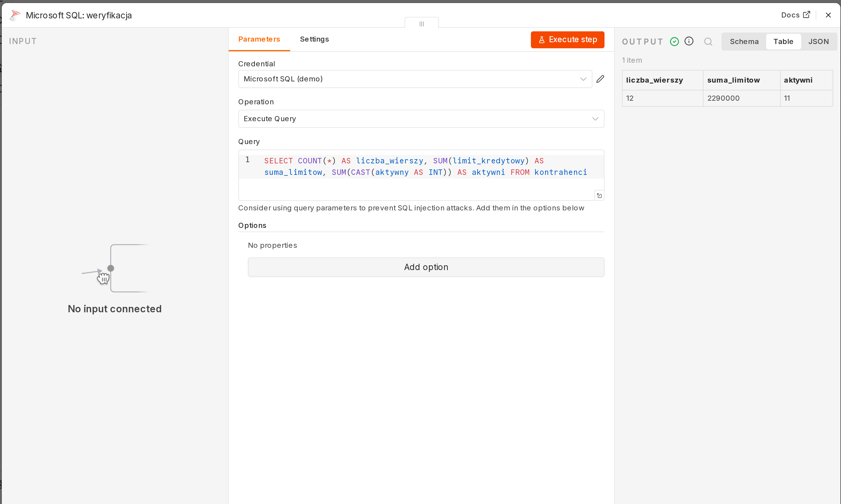The image size is (841, 504).
Task: Click the Query field label
Action: point(249,142)
